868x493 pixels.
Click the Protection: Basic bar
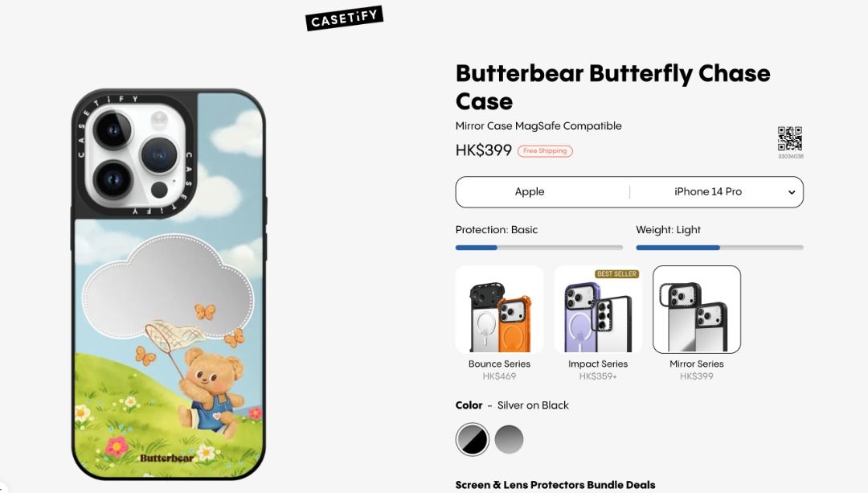point(539,248)
